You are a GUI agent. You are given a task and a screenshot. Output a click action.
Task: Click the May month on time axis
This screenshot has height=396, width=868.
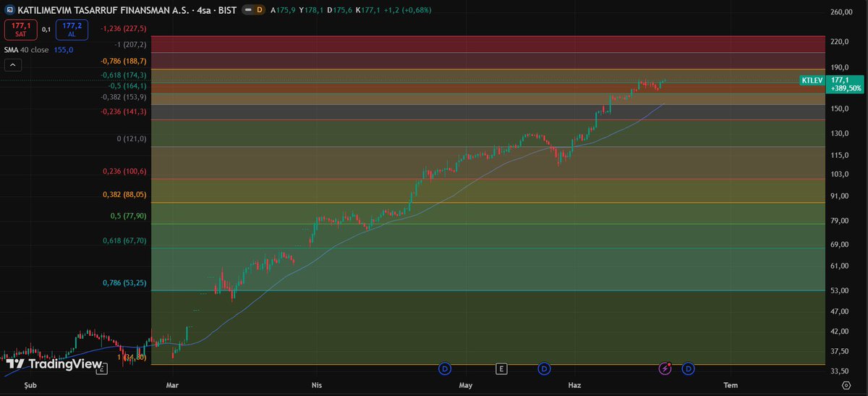tap(466, 386)
